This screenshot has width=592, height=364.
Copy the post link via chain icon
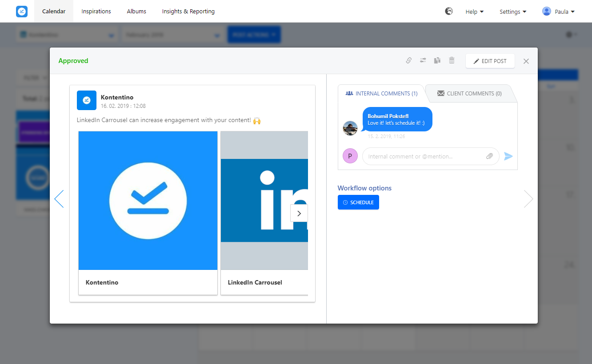[x=409, y=60]
